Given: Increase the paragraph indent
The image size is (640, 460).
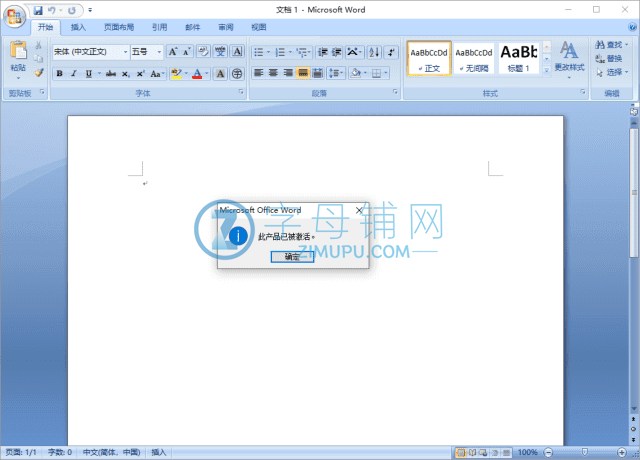Looking at the screenshot, I should [337, 52].
